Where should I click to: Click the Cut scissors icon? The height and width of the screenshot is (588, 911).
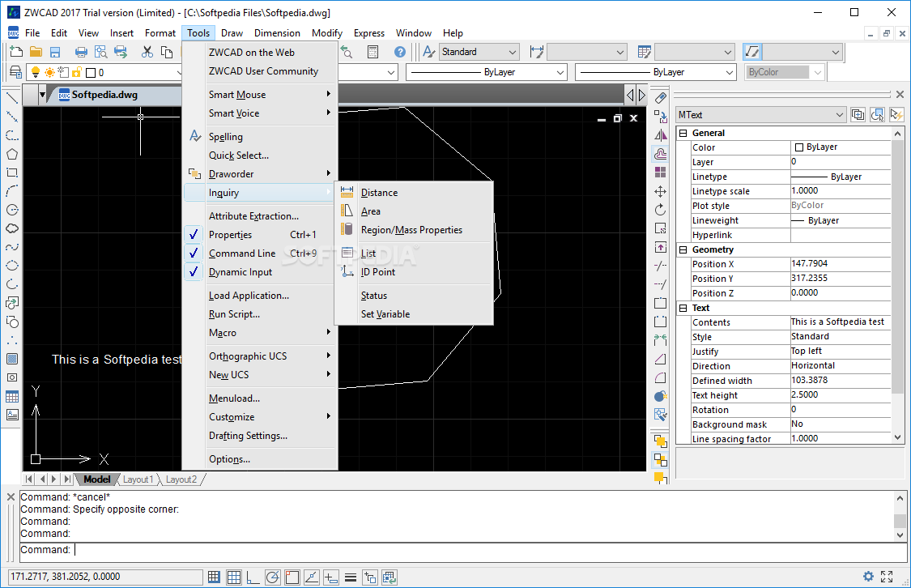(x=147, y=52)
